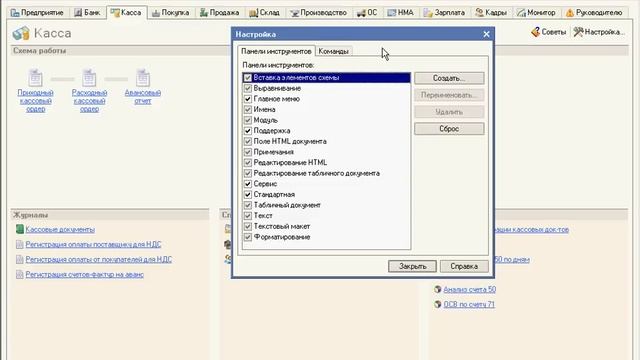Toggle Стандартная toolbar checkbox
This screenshot has height=360, width=640.
[x=248, y=194]
